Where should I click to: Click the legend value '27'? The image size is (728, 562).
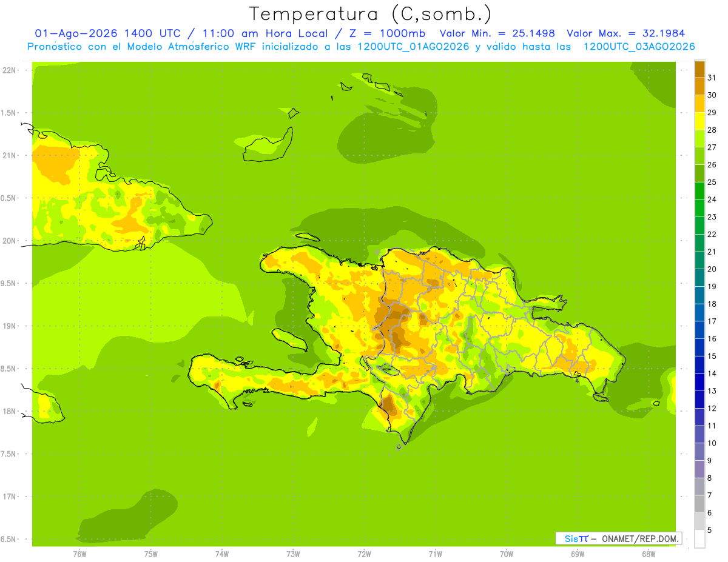point(712,147)
